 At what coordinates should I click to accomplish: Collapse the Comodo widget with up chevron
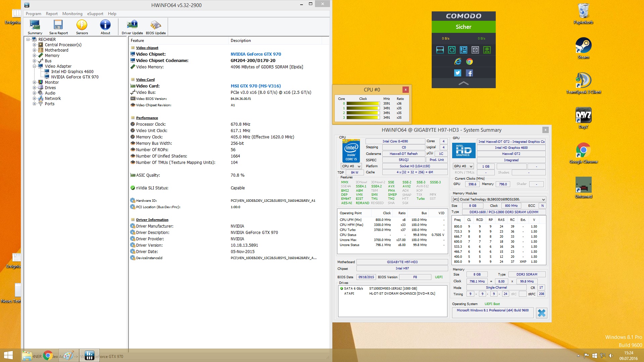click(x=463, y=83)
